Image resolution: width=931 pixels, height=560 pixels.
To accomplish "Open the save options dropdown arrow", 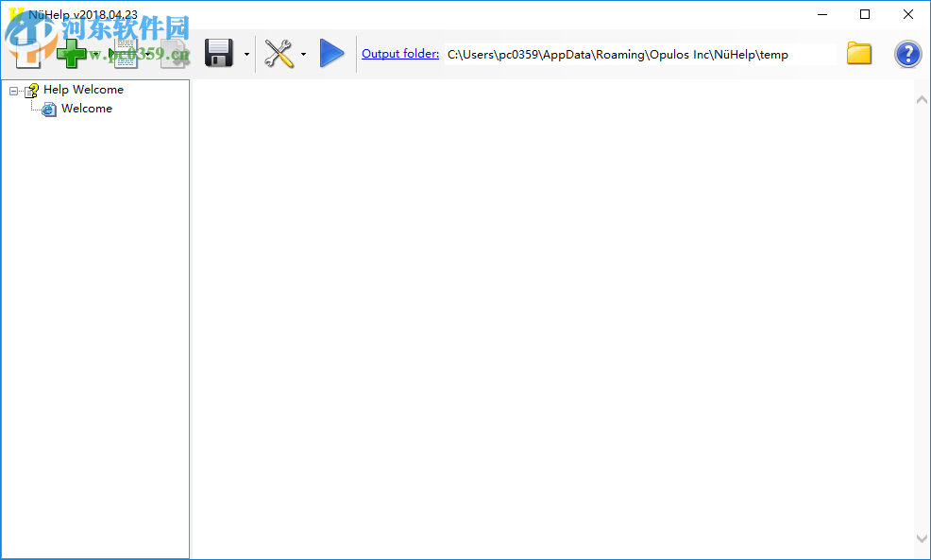I will [246, 54].
